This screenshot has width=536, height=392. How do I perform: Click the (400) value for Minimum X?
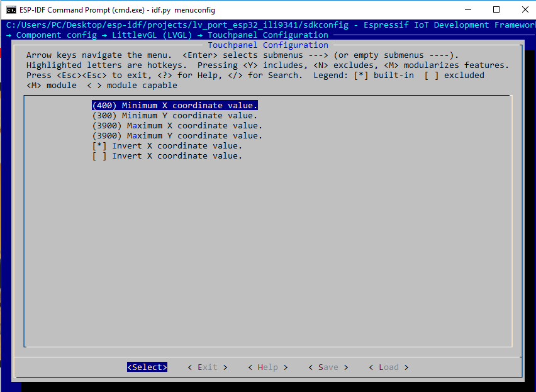pyautogui.click(x=104, y=106)
